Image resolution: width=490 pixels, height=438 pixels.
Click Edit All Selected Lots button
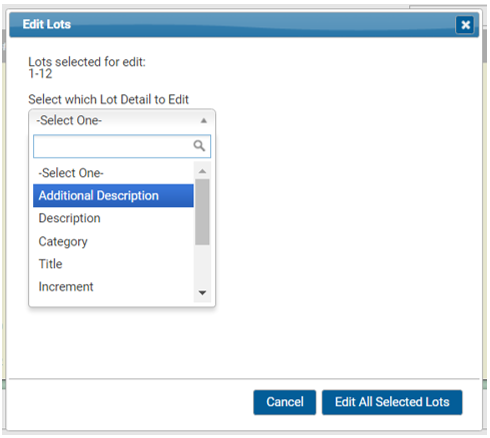click(x=392, y=402)
